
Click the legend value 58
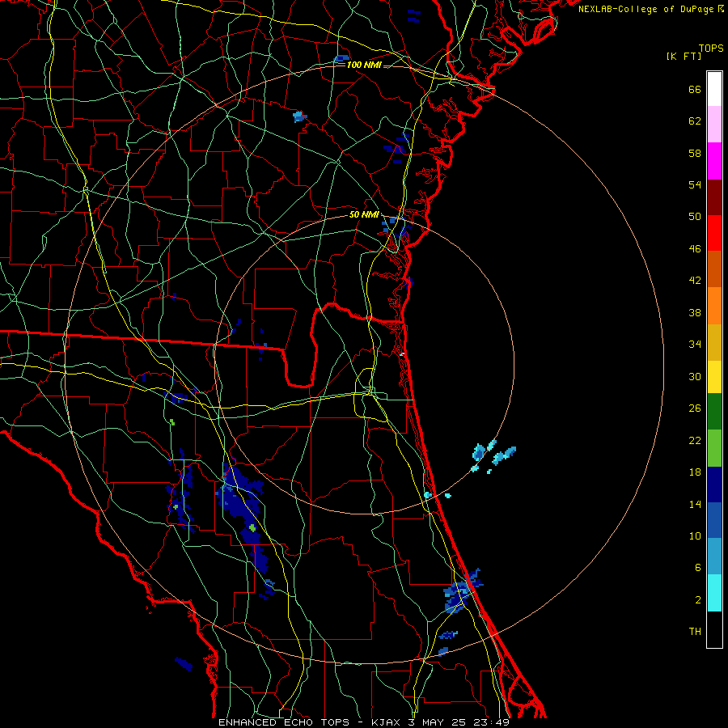coord(695,153)
